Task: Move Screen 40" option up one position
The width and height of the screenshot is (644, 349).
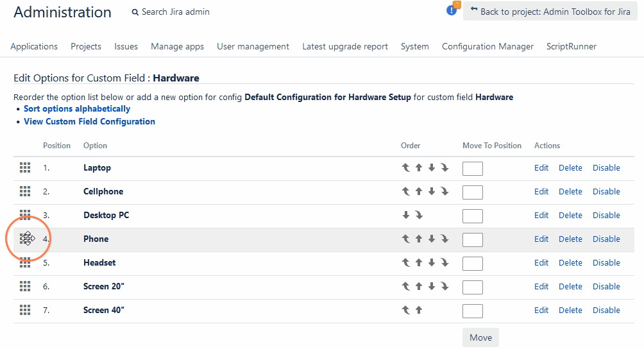Action: coord(419,311)
